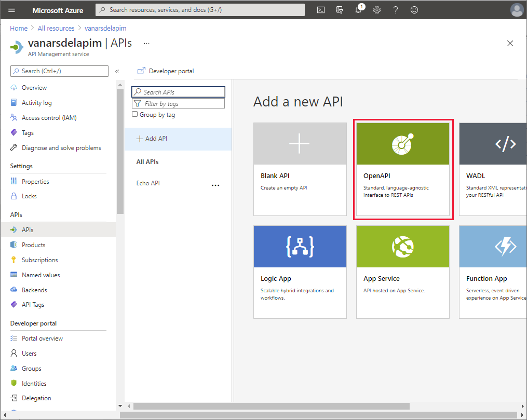527x420 pixels.
Task: Focus the global search resources box
Action: [x=200, y=10]
